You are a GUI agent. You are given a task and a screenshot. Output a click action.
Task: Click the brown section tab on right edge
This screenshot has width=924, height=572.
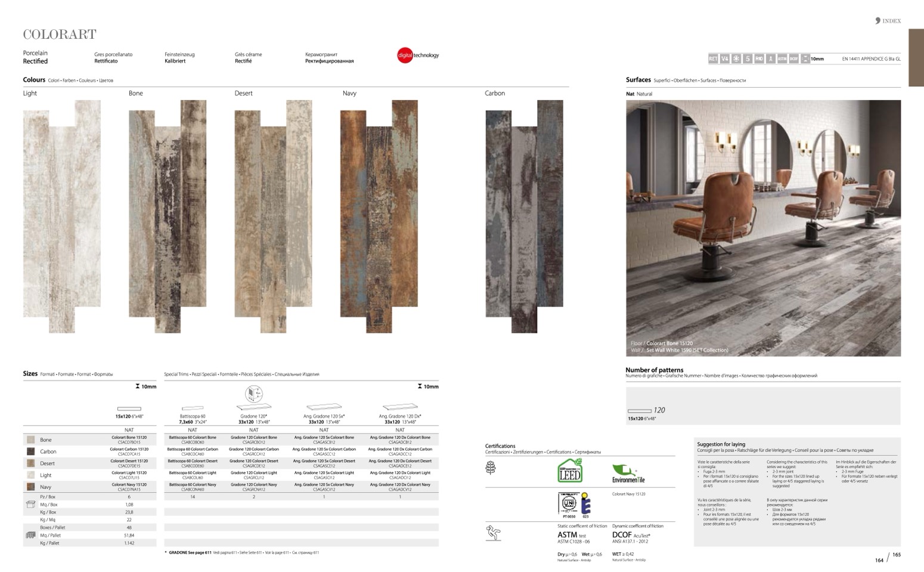(916, 58)
